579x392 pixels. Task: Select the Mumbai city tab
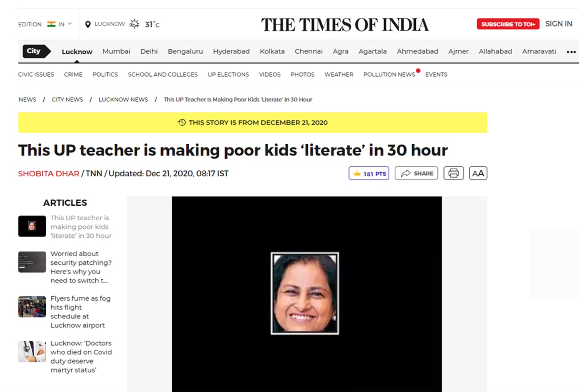pos(116,51)
